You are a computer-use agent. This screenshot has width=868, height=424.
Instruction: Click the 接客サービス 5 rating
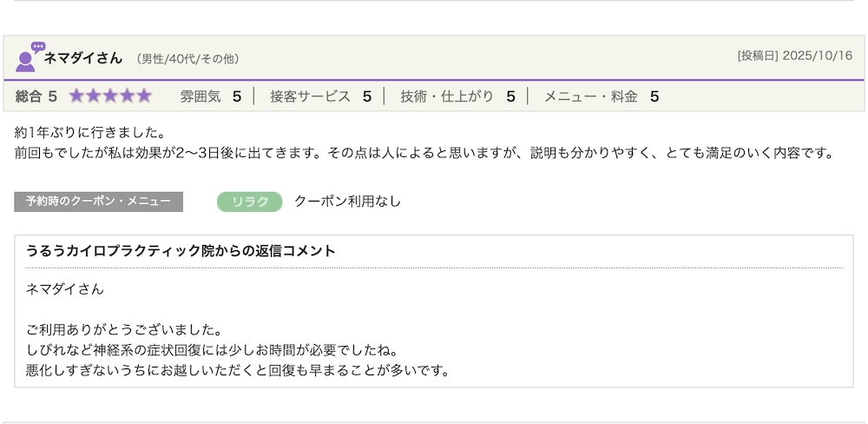point(320,97)
